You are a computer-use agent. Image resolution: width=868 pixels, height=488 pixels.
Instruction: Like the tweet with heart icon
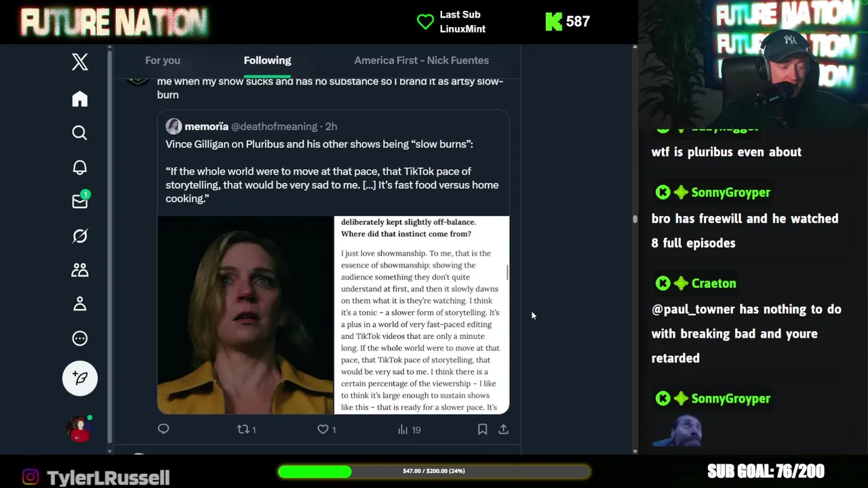[x=327, y=429]
